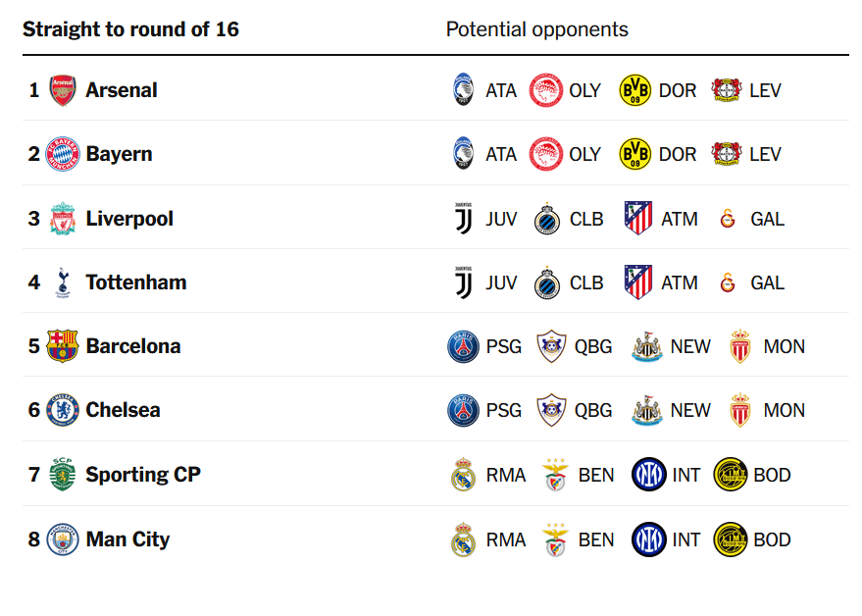This screenshot has height=616, width=862.
Task: Click the Barcelona club crest
Action: pos(63,346)
